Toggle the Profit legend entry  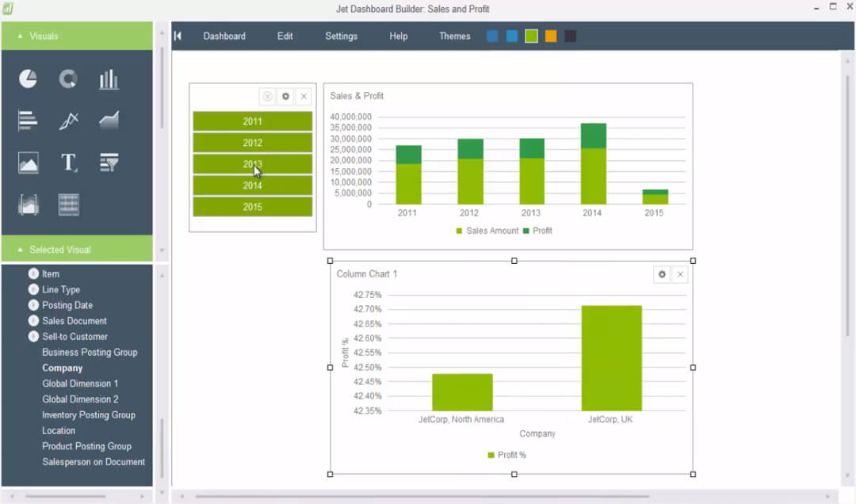click(x=537, y=231)
